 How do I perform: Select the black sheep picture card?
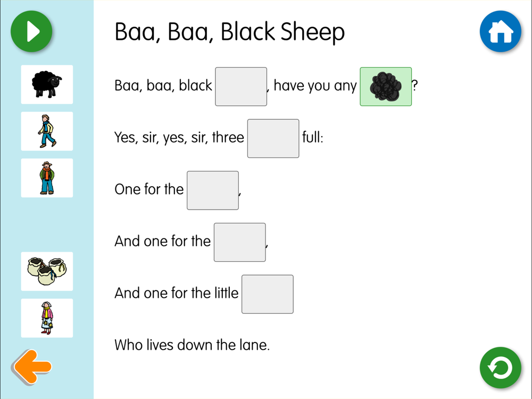pos(47,85)
